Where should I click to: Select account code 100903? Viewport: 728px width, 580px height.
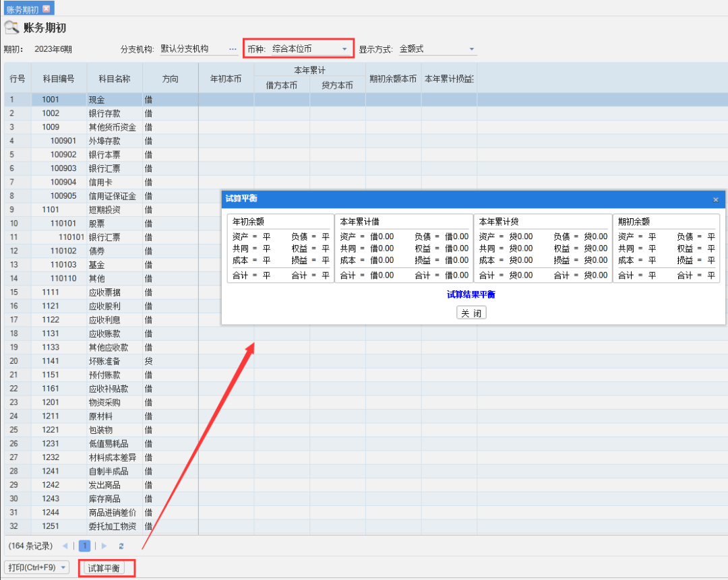tap(63, 168)
